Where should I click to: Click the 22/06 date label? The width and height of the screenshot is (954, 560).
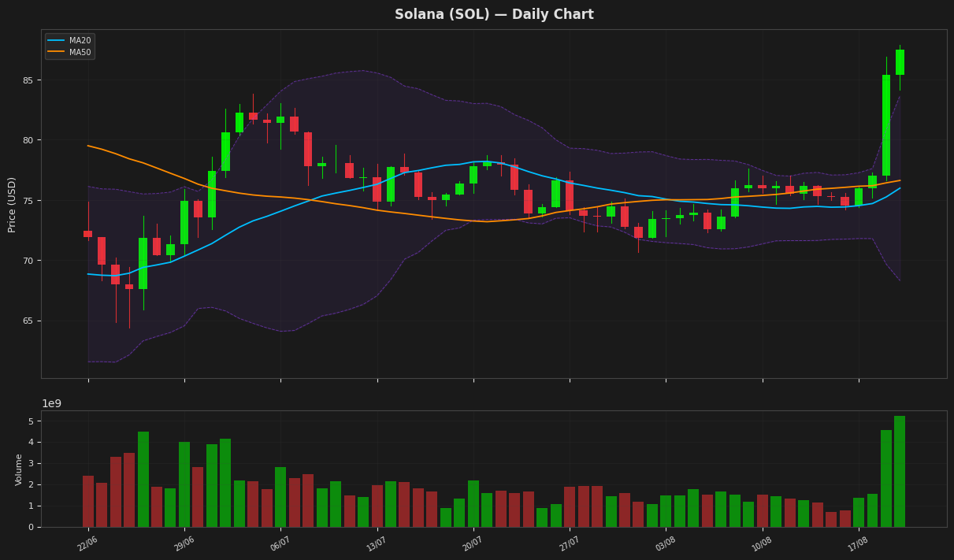[x=87, y=543]
